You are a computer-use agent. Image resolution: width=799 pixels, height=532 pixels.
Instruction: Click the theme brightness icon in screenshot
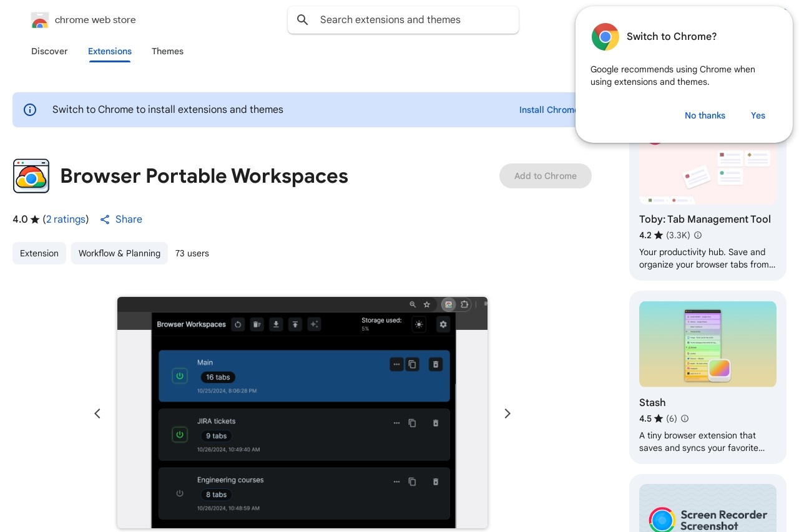[419, 324]
